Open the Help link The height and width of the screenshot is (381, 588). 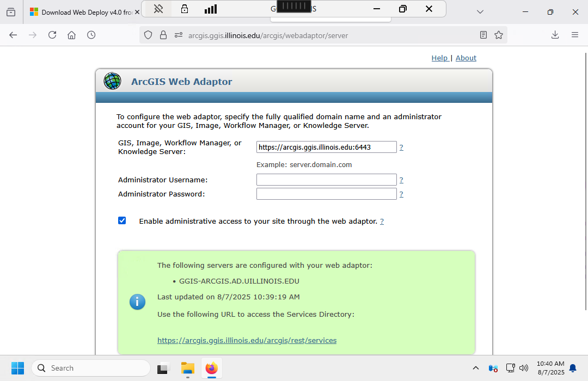coord(439,58)
